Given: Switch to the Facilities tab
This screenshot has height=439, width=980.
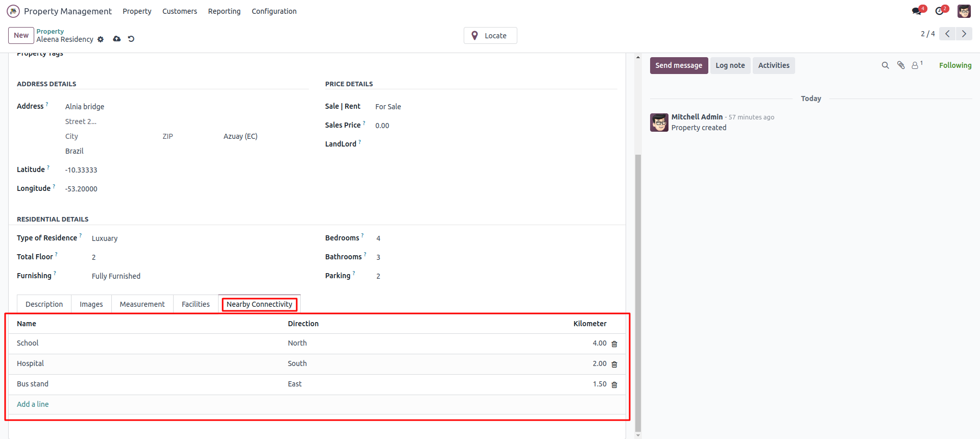Looking at the screenshot, I should (196, 304).
